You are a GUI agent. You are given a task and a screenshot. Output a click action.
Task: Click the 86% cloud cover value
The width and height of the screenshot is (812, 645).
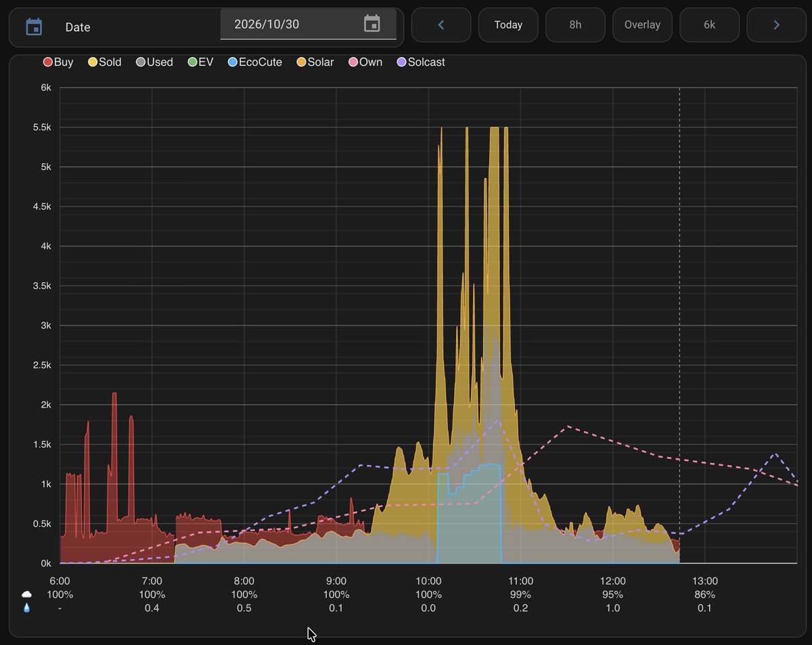704,595
